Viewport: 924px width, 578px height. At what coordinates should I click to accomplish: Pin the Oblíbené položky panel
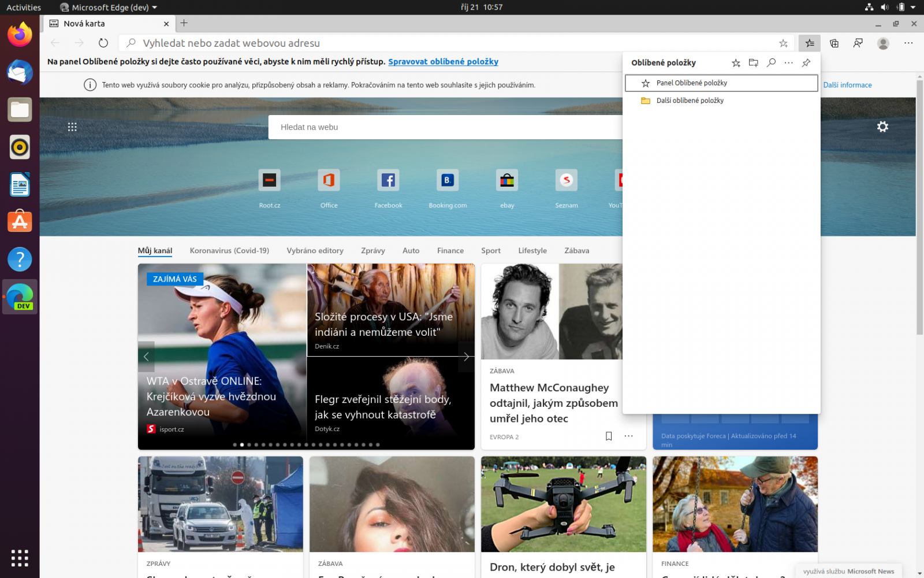point(806,63)
